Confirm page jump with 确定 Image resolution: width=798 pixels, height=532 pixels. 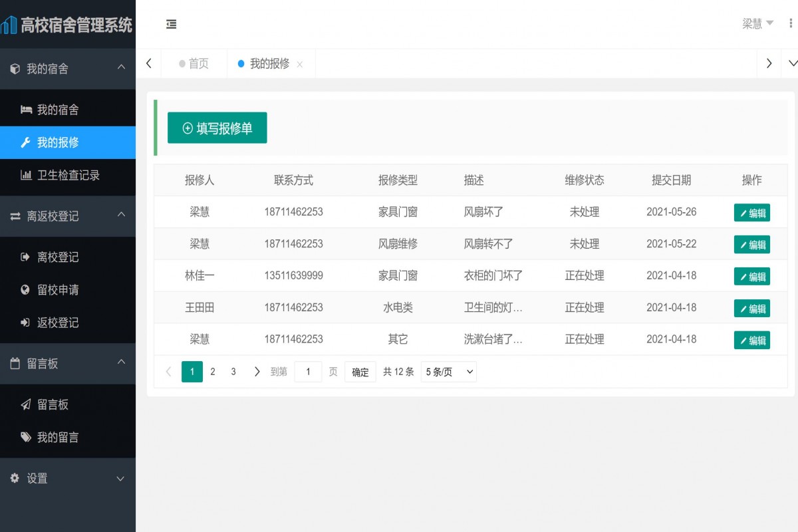(360, 372)
